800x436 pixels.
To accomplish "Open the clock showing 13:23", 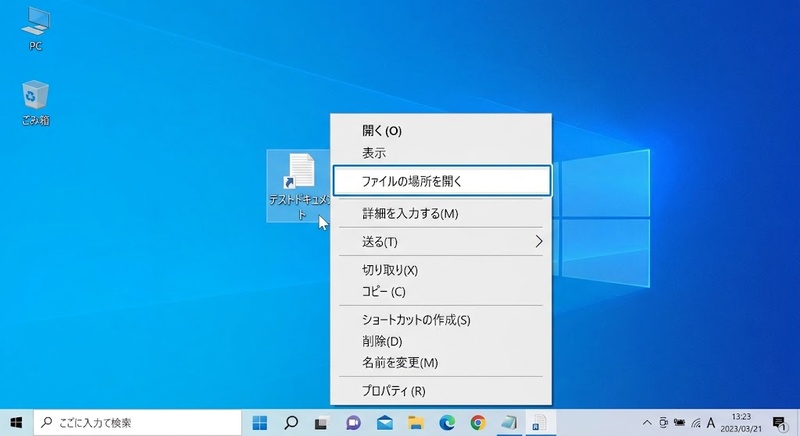I will pos(741,423).
